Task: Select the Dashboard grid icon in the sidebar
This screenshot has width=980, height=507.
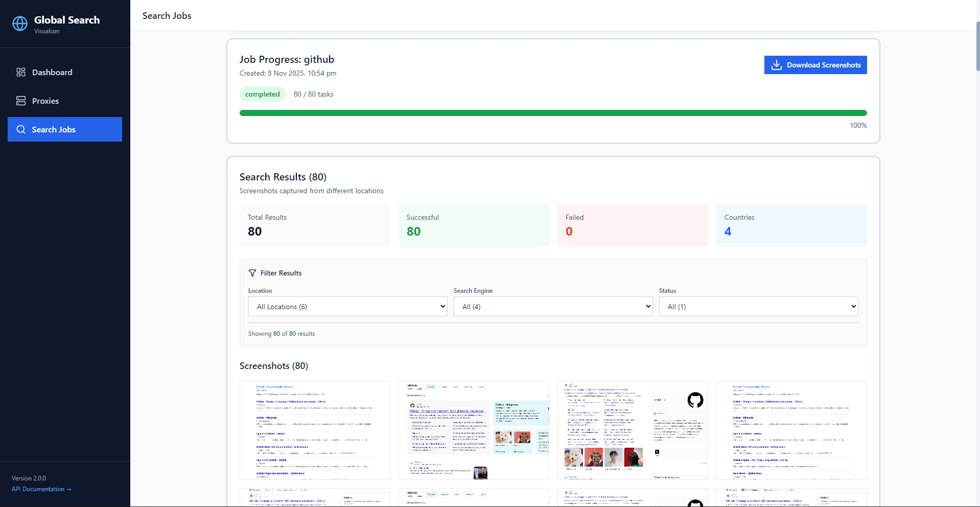Action: (x=21, y=72)
